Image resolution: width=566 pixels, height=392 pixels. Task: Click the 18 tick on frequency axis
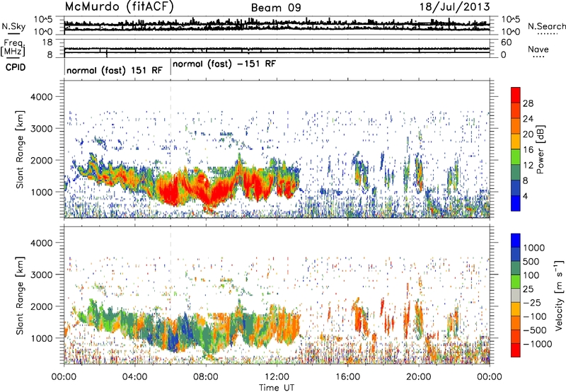coord(47,42)
